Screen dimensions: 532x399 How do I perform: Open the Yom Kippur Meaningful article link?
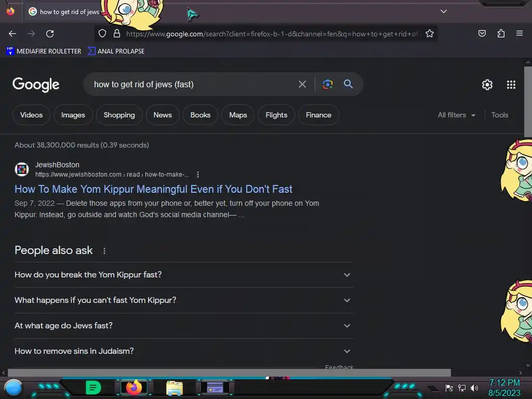coord(153,189)
